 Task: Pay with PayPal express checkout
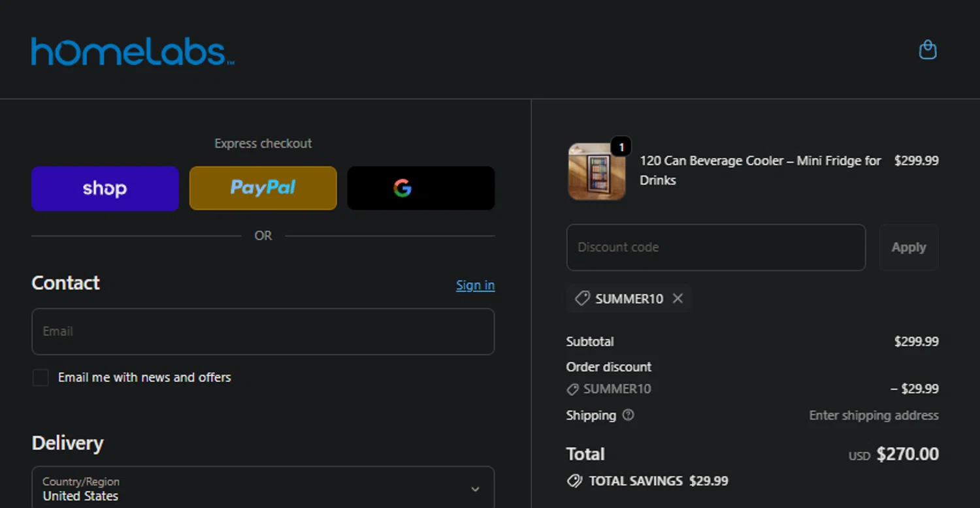click(x=263, y=188)
